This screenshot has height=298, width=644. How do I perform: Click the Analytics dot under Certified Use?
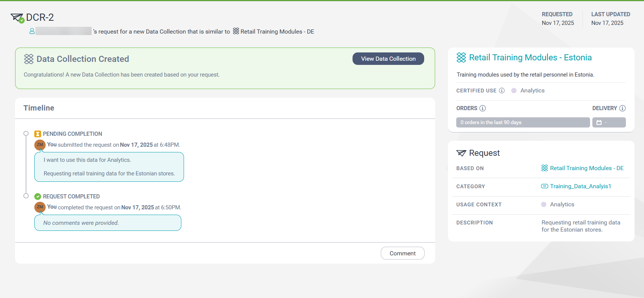pyautogui.click(x=514, y=91)
